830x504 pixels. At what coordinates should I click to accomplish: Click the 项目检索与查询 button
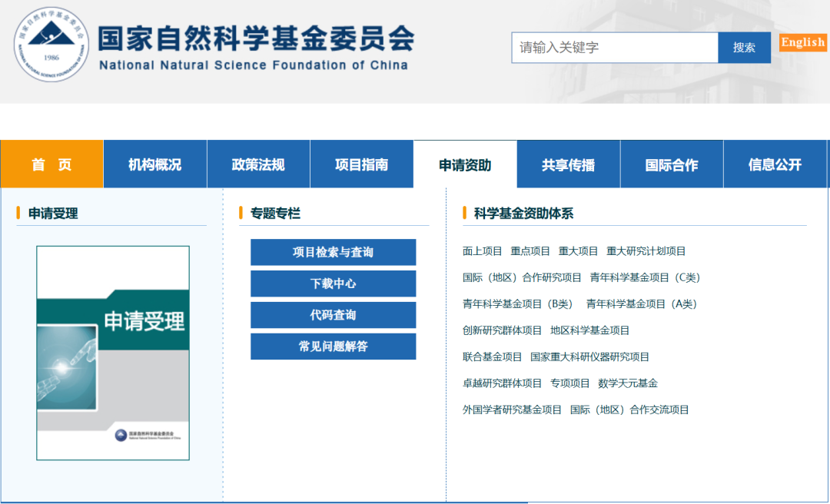[x=333, y=252]
